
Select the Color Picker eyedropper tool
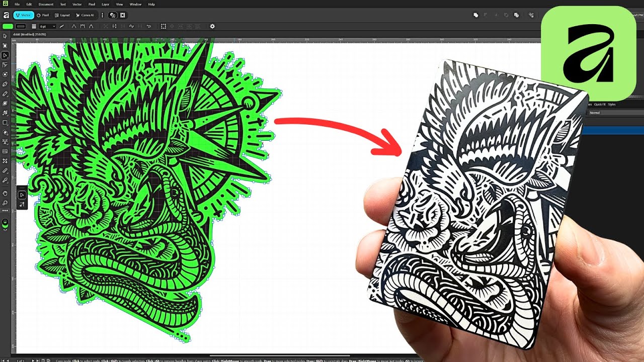(x=5, y=180)
